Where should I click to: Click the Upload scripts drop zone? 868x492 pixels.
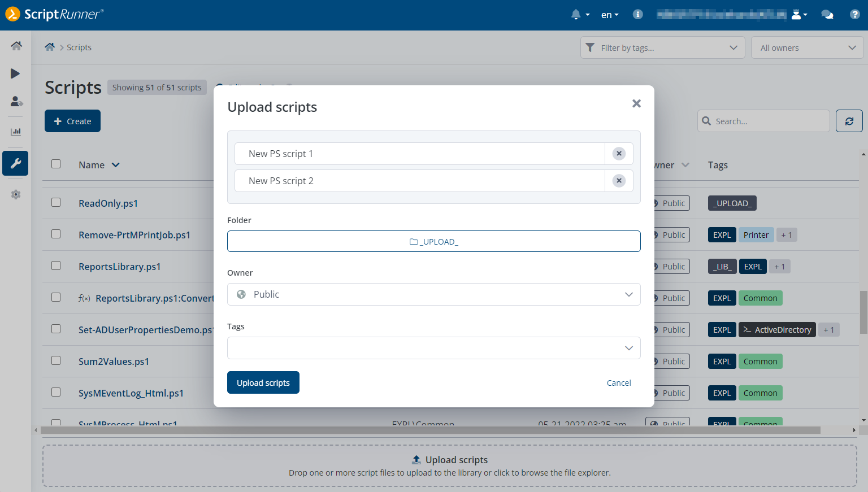(450, 466)
